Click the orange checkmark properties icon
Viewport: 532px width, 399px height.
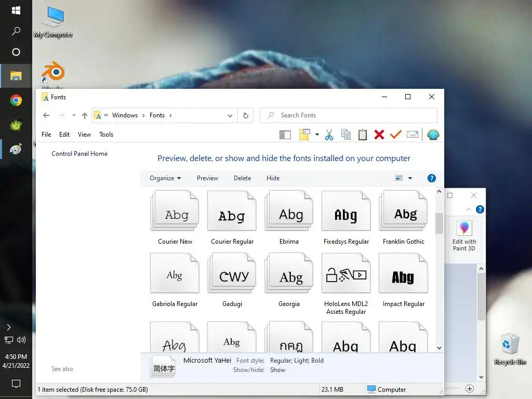tap(395, 135)
